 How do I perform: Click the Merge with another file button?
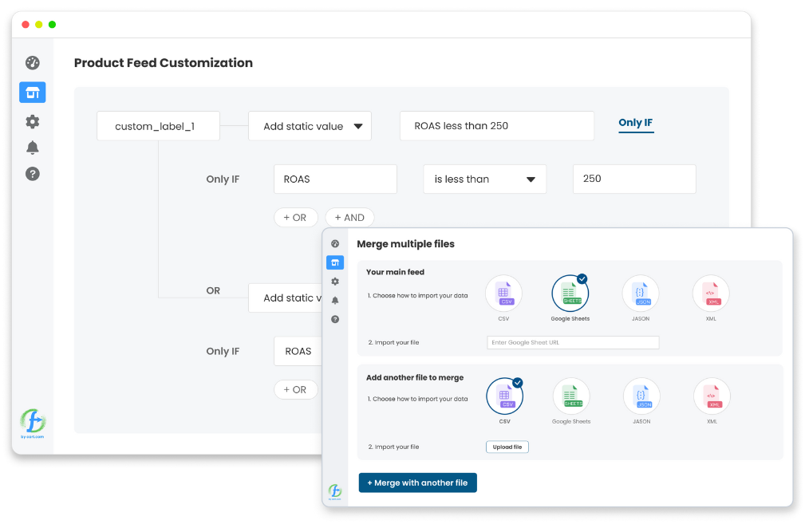point(417,483)
